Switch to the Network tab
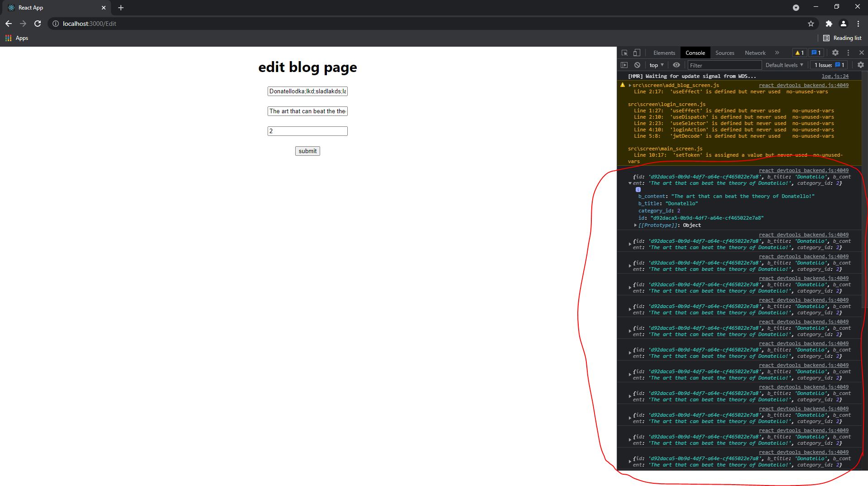The width and height of the screenshot is (868, 486). [755, 53]
